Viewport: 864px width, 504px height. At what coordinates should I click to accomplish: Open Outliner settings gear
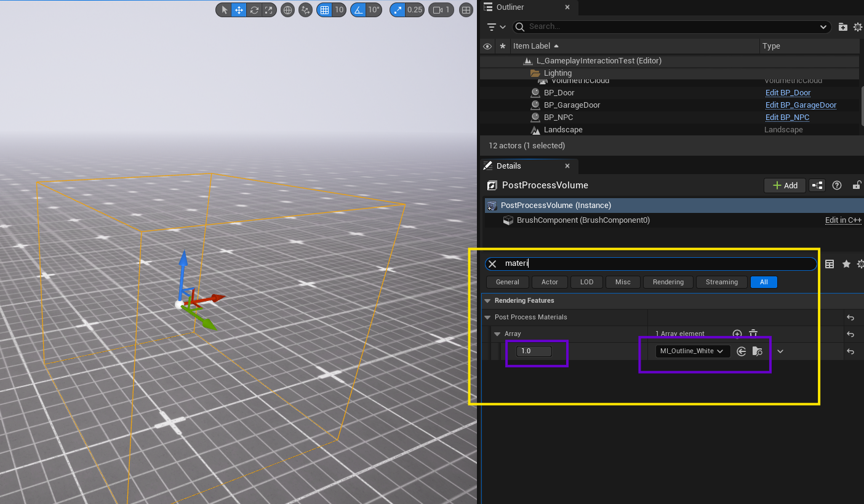coord(858,27)
